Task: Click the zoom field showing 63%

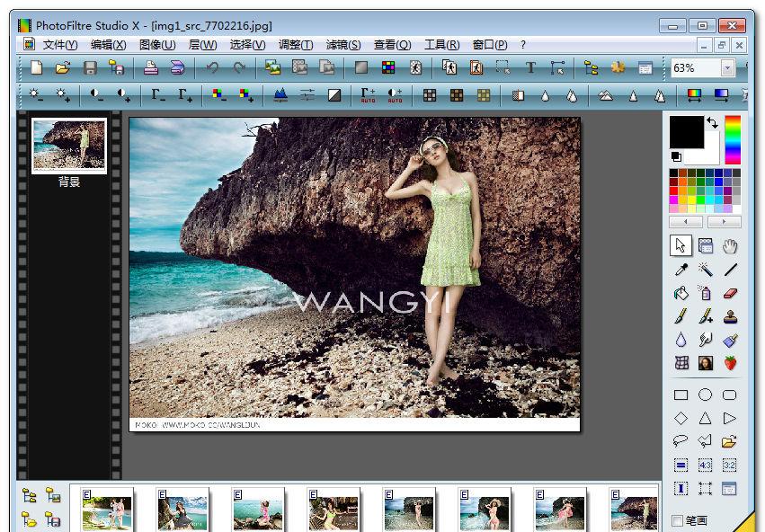Action: coord(696,68)
